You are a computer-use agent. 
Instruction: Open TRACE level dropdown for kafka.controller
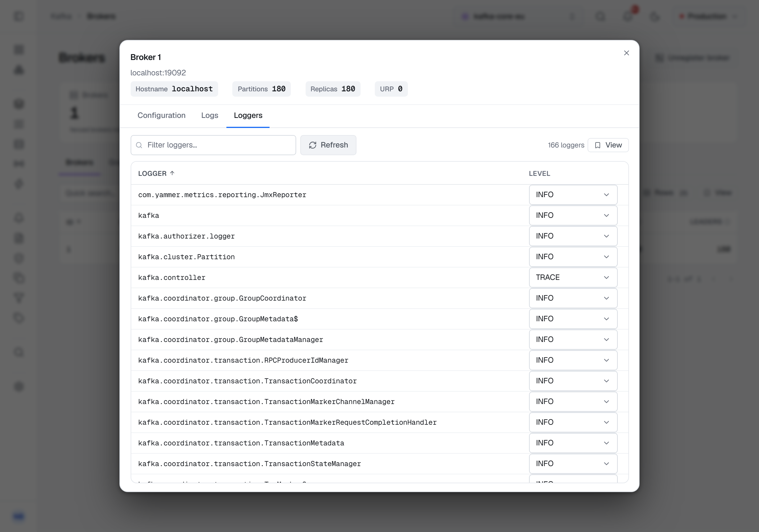[573, 278]
